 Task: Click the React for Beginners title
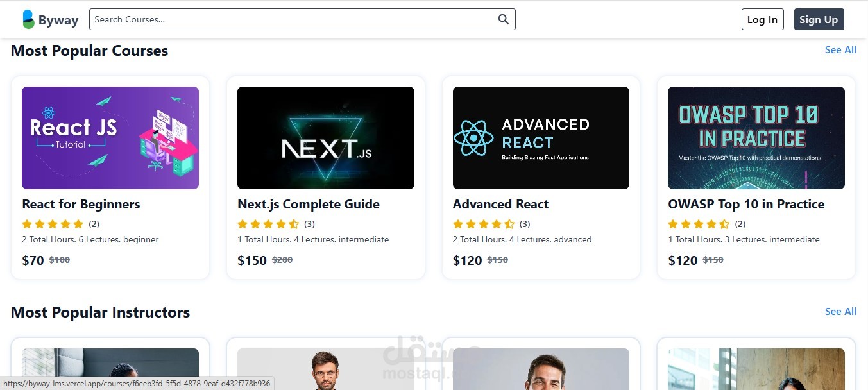coord(81,204)
